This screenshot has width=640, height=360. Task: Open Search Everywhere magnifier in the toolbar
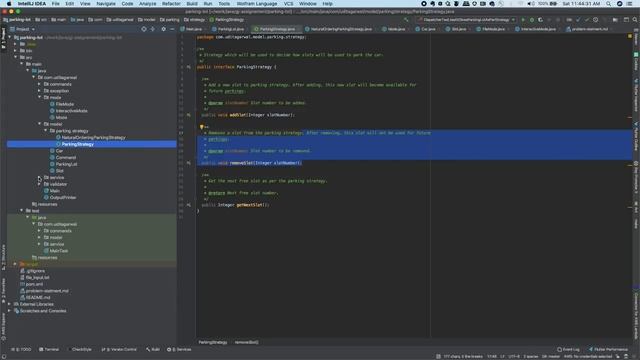[x=635, y=20]
